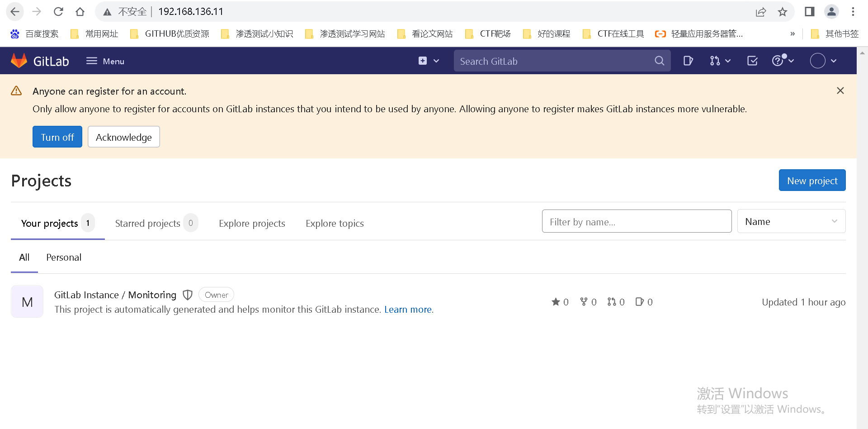Toggle the browser side panel

click(809, 12)
